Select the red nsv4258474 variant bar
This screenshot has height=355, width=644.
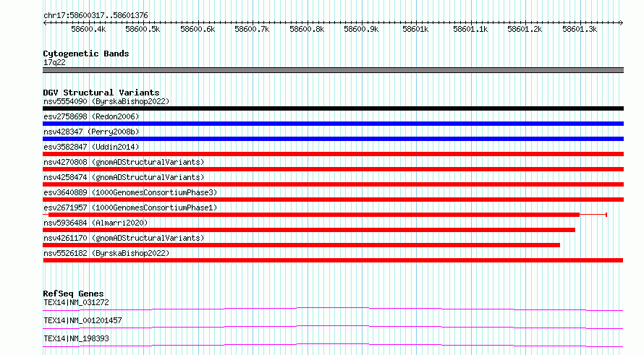(x=333, y=184)
